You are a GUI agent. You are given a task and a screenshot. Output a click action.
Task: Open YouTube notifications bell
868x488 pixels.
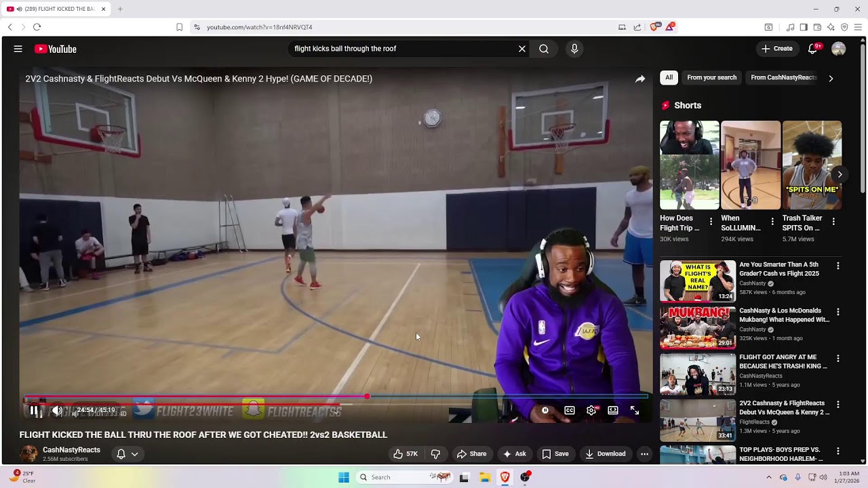(812, 49)
